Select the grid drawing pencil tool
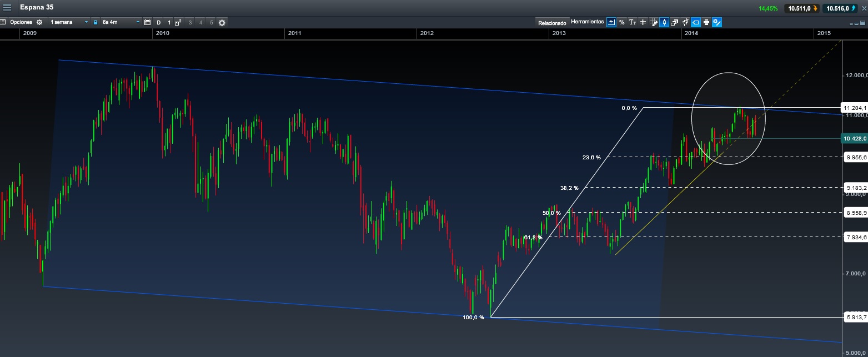Viewport: 868px width, 357px height. (654, 22)
